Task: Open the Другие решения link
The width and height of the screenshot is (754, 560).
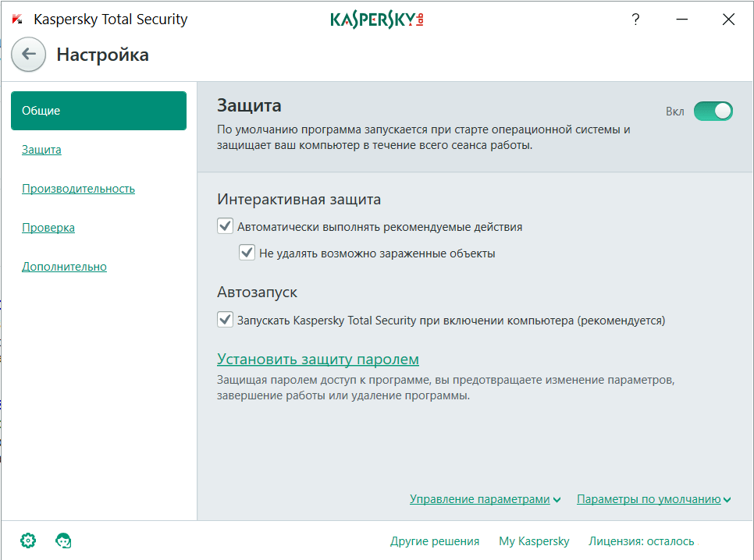Action: tap(435, 541)
